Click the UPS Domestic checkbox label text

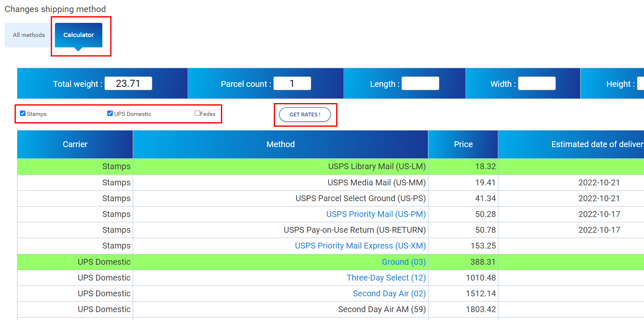pyautogui.click(x=133, y=114)
